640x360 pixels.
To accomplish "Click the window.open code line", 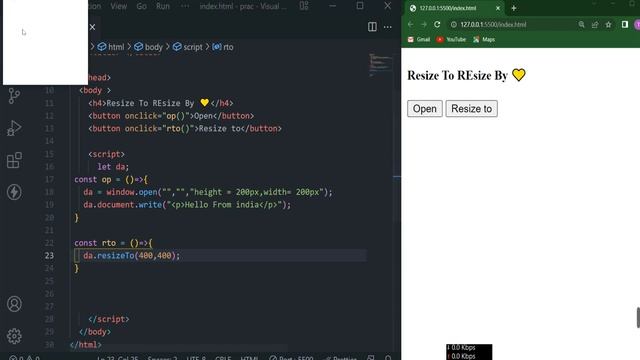I will [x=208, y=192].
